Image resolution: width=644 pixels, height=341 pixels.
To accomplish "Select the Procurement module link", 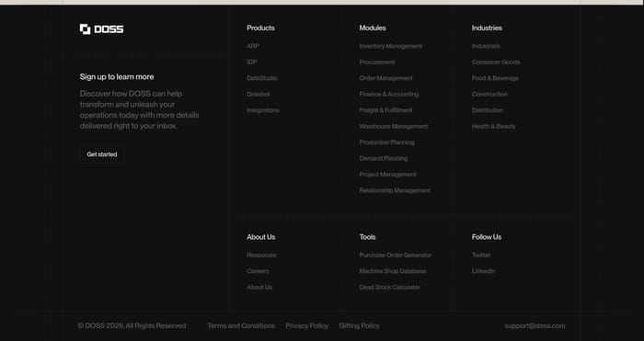I will pos(377,63).
